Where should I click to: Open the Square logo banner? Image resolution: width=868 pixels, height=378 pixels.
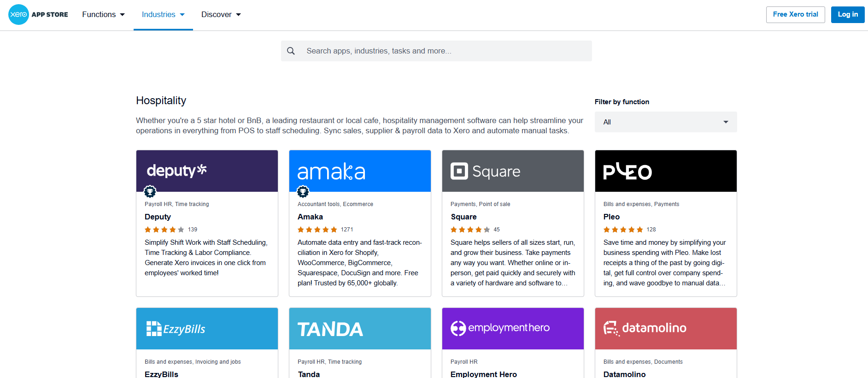click(x=513, y=171)
